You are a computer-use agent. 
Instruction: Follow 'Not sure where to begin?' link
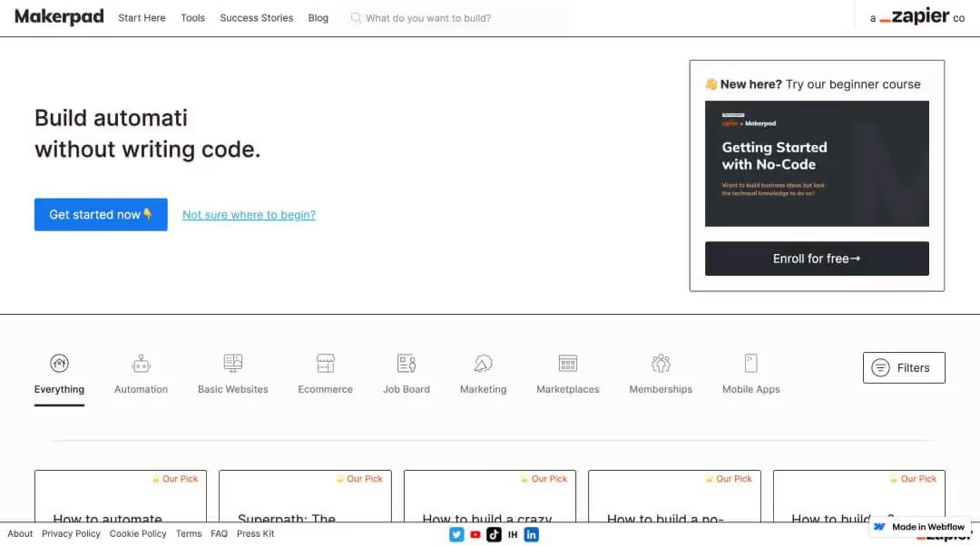click(x=249, y=215)
